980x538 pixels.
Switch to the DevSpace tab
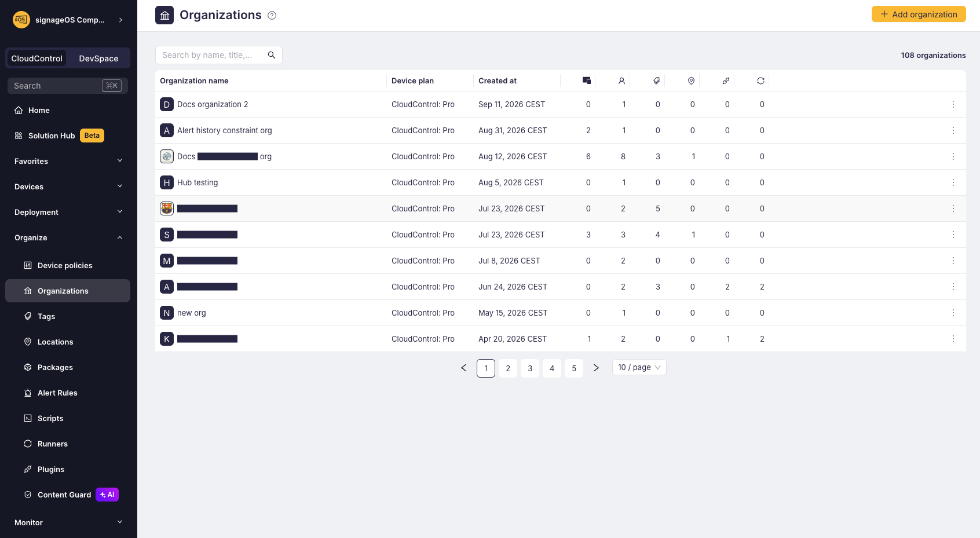(98, 58)
